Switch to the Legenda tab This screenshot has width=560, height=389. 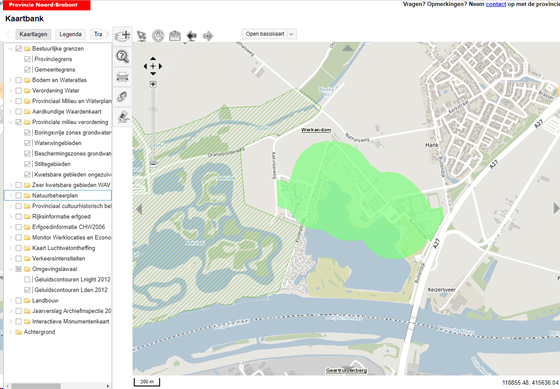[x=70, y=34]
